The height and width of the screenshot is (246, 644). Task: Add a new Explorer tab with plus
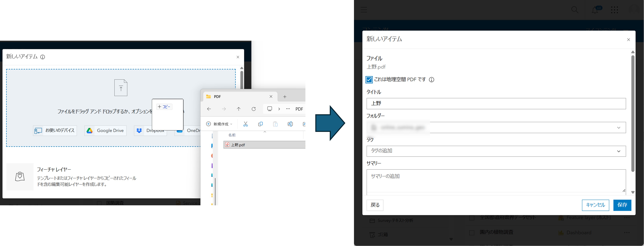pos(285,97)
